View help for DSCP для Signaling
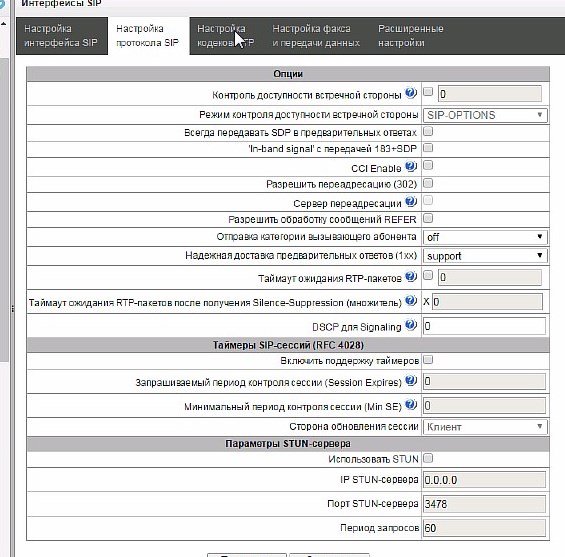The width and height of the screenshot is (565, 557). 411,325
